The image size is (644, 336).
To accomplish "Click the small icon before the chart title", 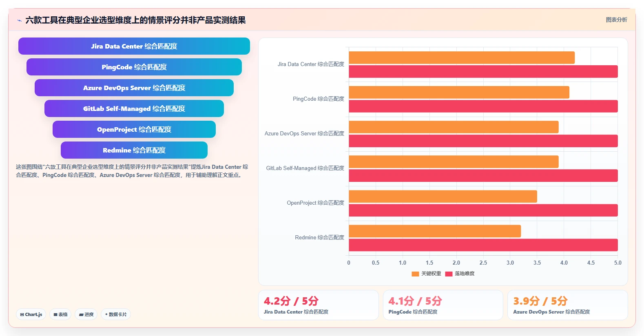I will point(19,20).
